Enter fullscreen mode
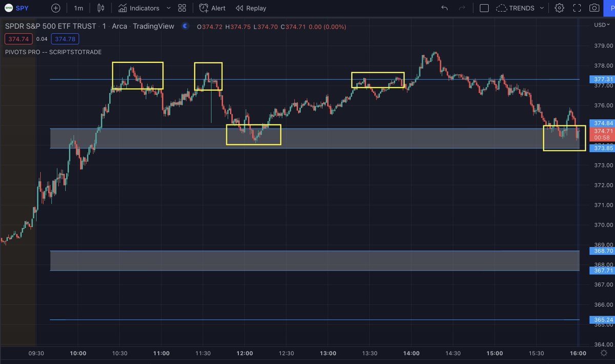 [x=577, y=8]
